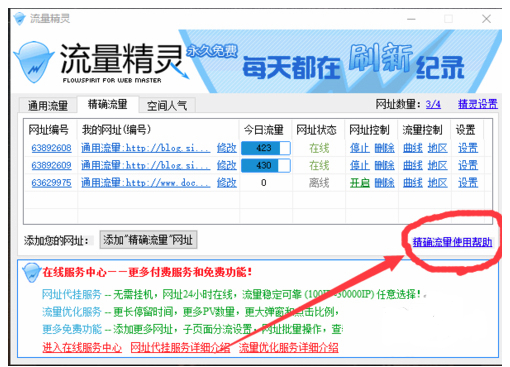Screen dimensions: 510x367
Task: Open 设置 for row 63892608
Action: 468,148
